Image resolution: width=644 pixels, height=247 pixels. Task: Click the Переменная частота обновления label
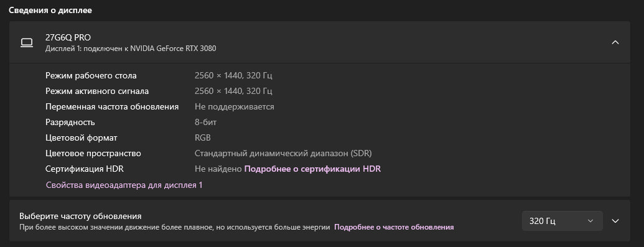(x=112, y=107)
